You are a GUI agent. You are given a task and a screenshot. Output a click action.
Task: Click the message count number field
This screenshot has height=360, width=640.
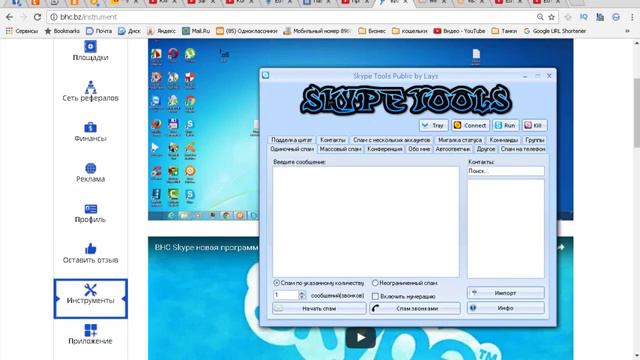point(286,295)
